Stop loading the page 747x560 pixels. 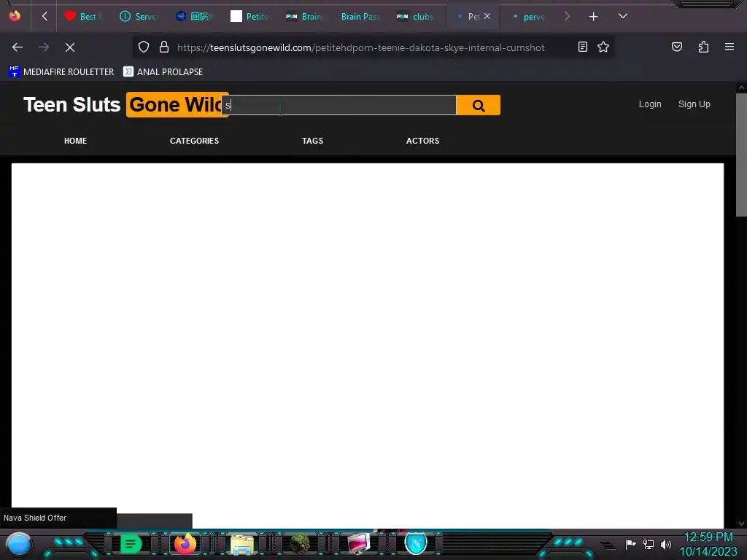click(x=70, y=47)
